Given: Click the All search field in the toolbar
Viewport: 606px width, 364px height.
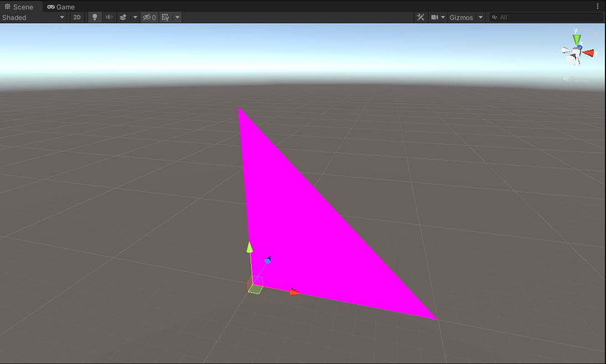Looking at the screenshot, I should (x=546, y=17).
